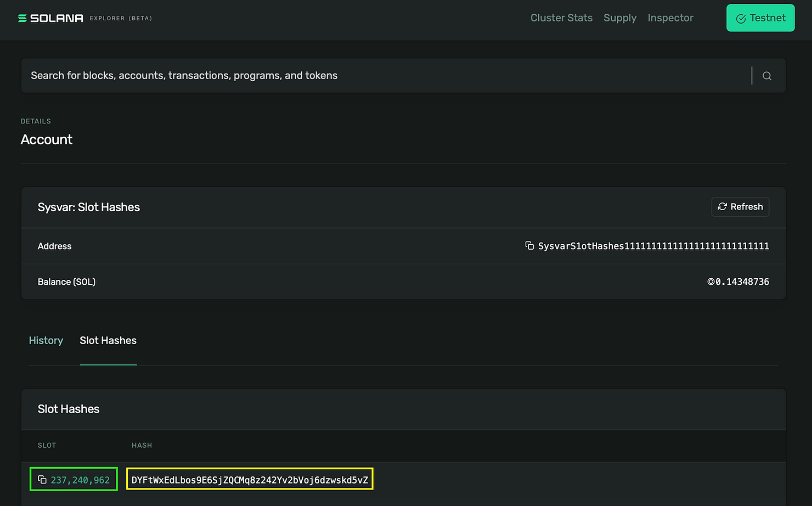Screen dimensions: 812x506
Task: Go to Supply page
Action: pyautogui.click(x=620, y=18)
